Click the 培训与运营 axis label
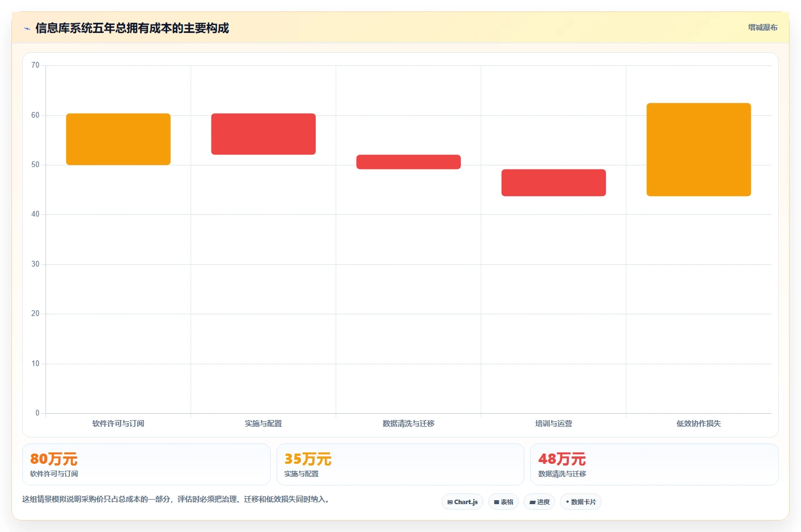Screen dimensions: 801x532 [554, 423]
